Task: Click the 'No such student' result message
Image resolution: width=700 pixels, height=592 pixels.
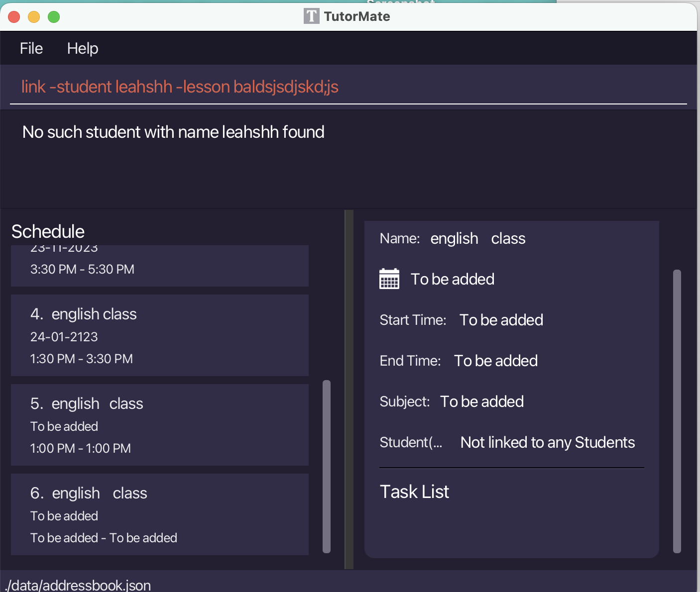Action: point(173,132)
